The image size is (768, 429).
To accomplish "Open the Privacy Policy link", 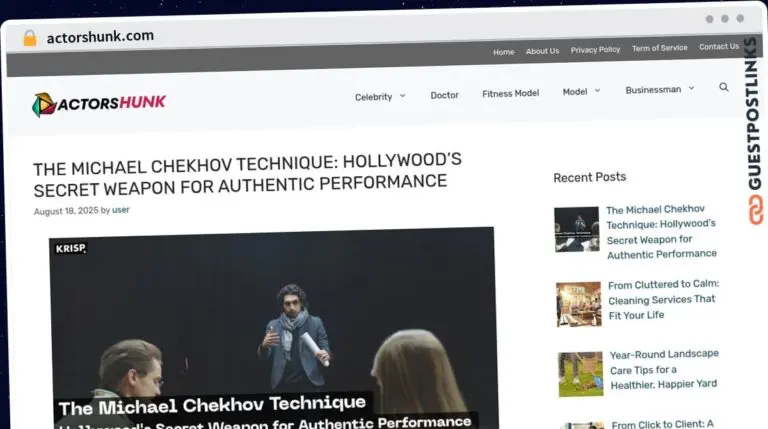I will (595, 50).
